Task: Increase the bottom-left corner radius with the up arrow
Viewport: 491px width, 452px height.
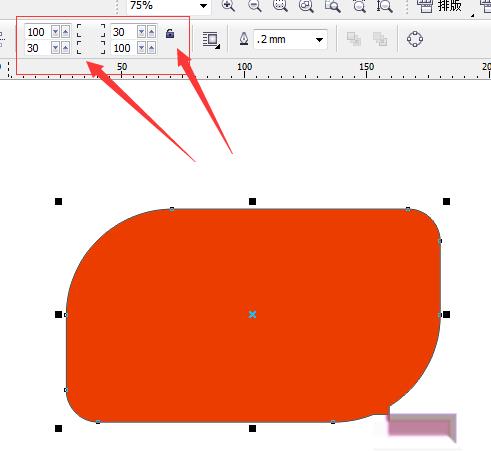Action: click(x=65, y=48)
